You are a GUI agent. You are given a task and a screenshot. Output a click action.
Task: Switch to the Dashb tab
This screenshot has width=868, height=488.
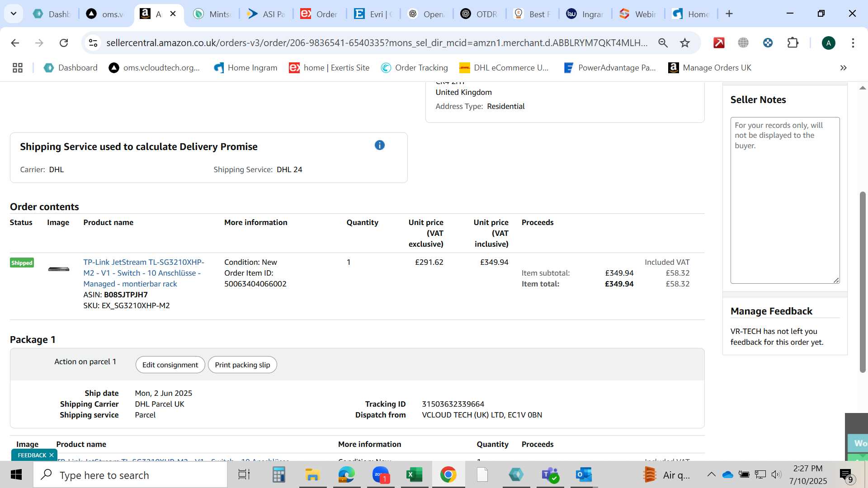[x=53, y=14]
